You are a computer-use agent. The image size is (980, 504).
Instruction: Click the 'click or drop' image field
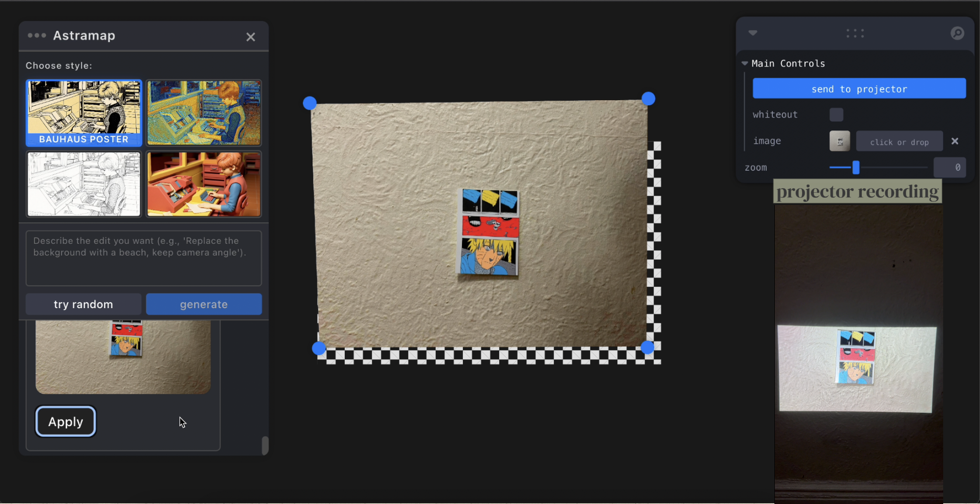tap(899, 142)
